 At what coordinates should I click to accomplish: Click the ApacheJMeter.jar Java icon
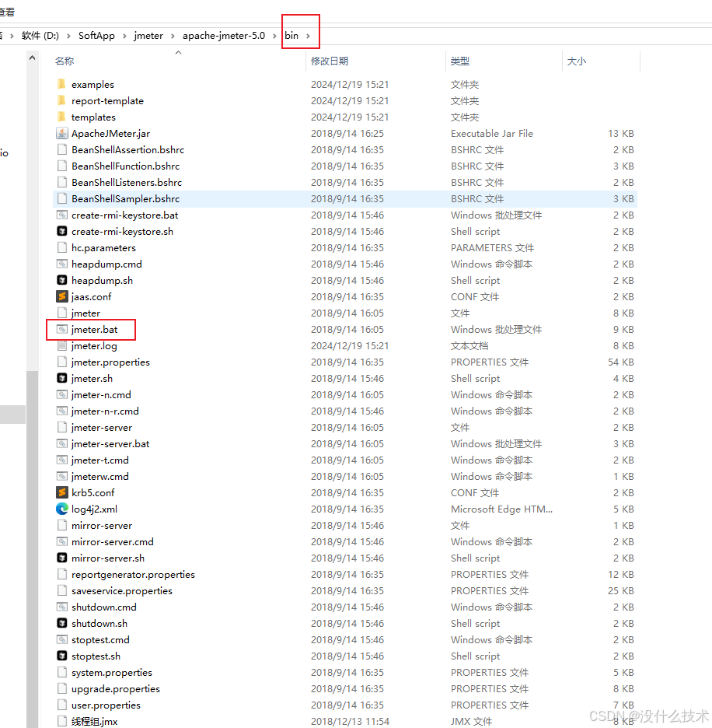click(x=61, y=133)
